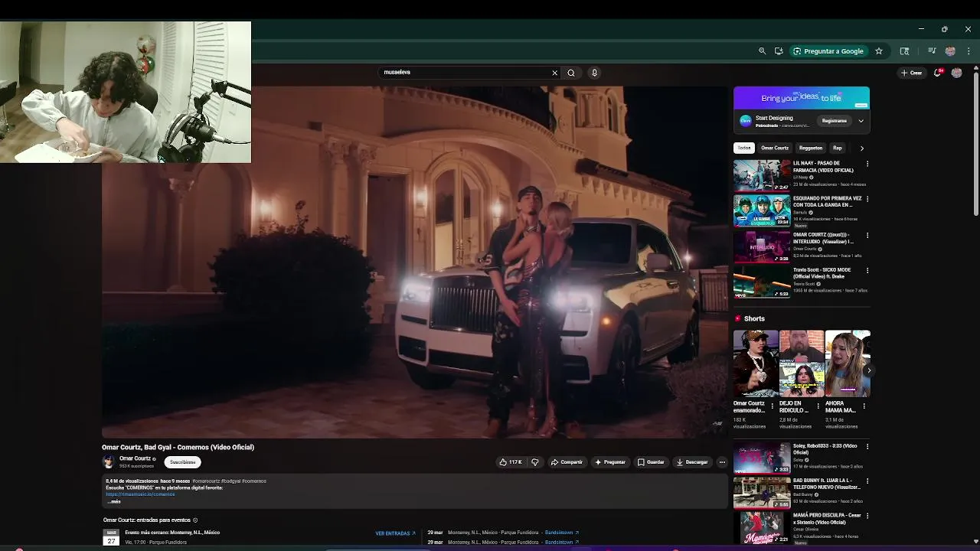Open Omar Courtz Interludio visualizer thumbnail
Image resolution: width=980 pixels, height=551 pixels.
tap(762, 246)
